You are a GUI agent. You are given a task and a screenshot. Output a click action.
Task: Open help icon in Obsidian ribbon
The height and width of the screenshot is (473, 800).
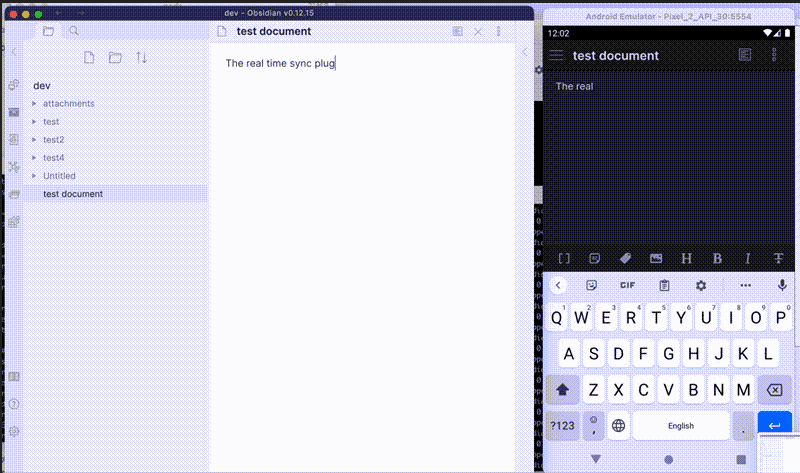tap(14, 404)
